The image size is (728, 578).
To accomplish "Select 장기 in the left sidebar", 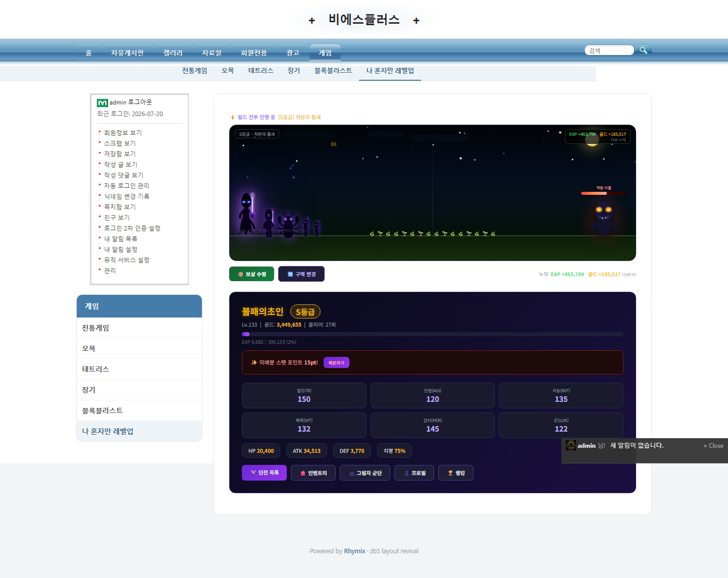I will point(139,390).
